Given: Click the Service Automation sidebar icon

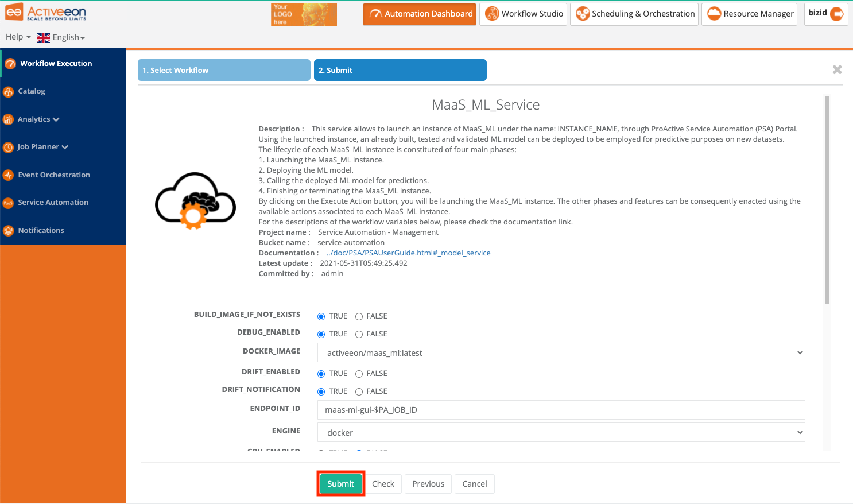Looking at the screenshot, I should pos(8,203).
